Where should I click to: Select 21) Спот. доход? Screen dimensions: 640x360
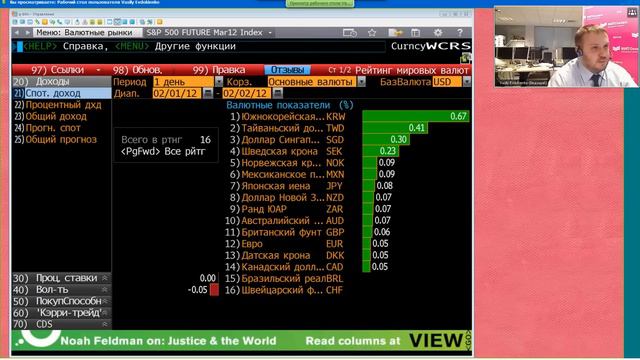(x=61, y=93)
